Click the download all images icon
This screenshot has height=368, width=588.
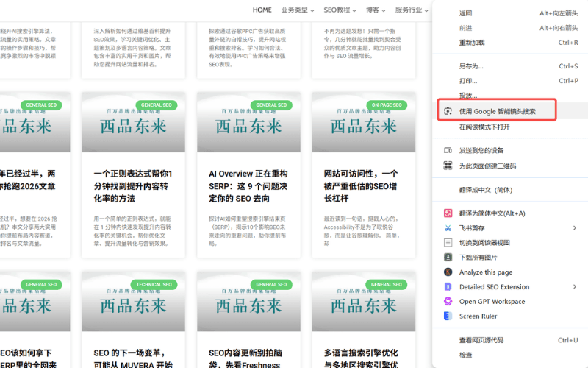coord(448,257)
